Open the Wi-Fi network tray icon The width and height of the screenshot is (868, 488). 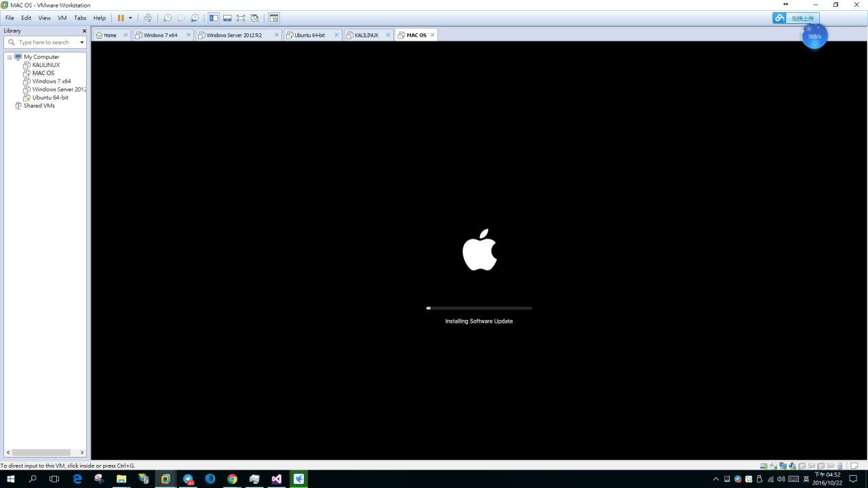coord(771,479)
